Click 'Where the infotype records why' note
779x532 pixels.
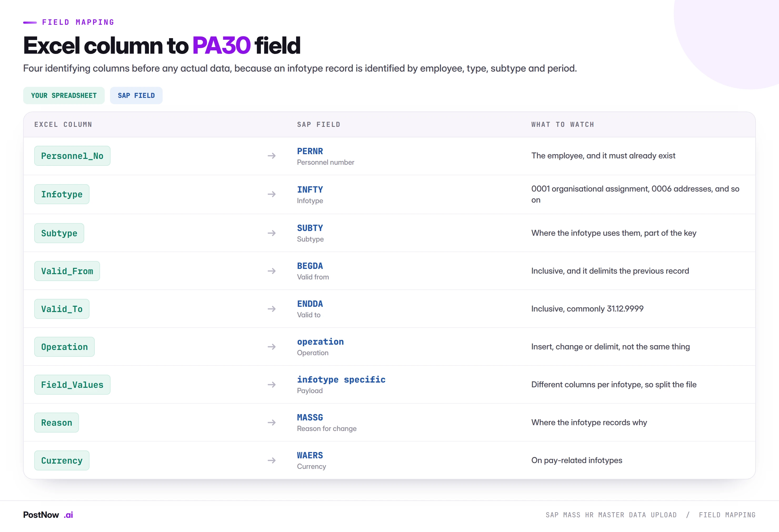point(589,423)
